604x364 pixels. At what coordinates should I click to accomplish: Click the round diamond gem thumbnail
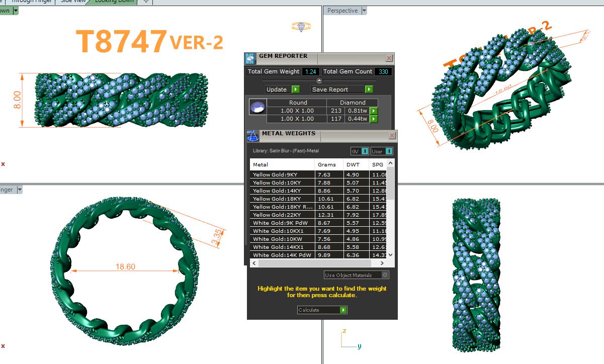tap(257, 107)
